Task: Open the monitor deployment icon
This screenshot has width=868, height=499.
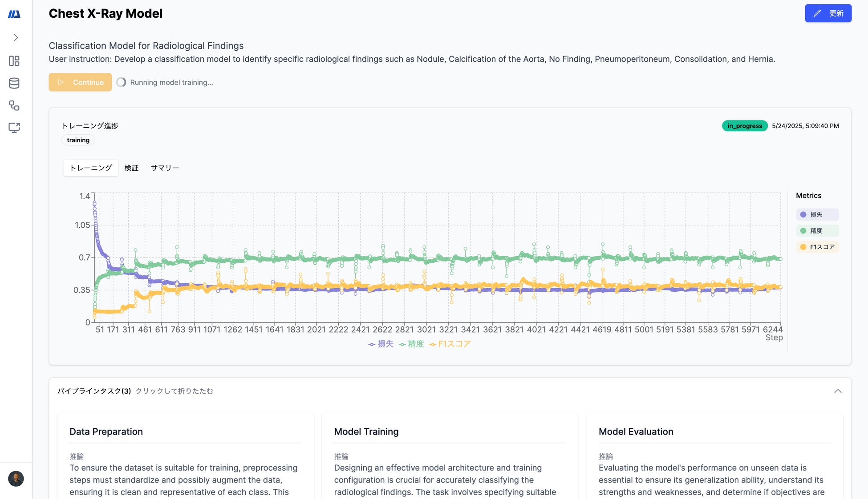Action: click(14, 128)
